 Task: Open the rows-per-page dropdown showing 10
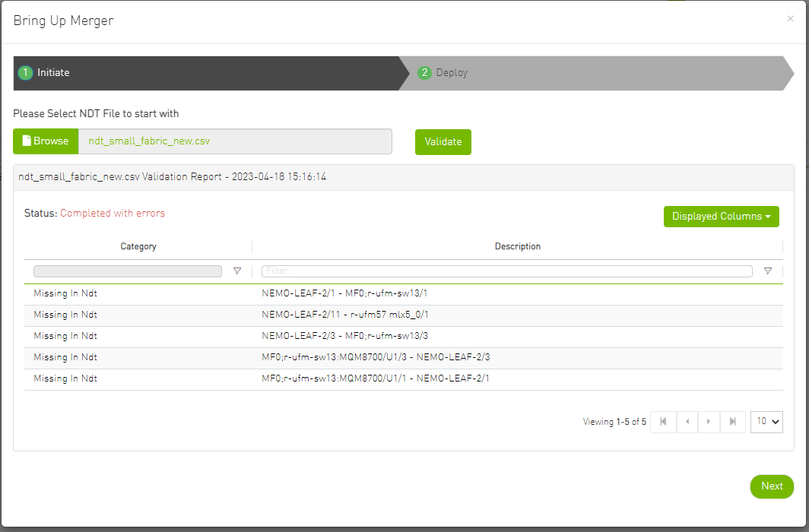click(766, 422)
